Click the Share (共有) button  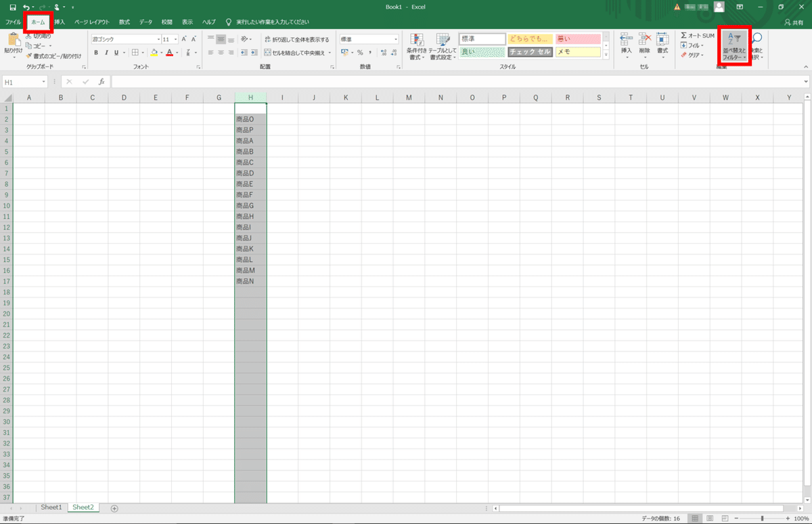794,22
